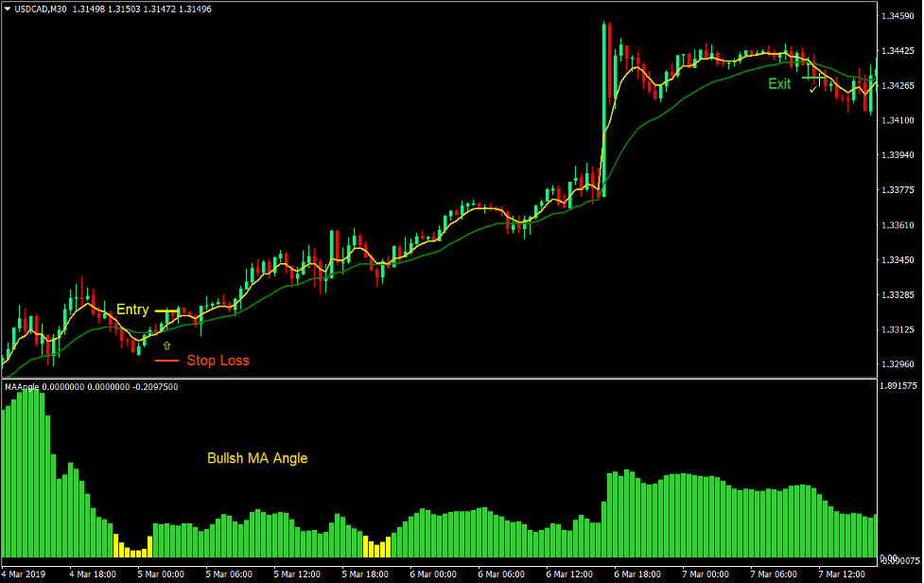Click the current price marker 1.34265
The image size is (924, 583).
coord(899,83)
